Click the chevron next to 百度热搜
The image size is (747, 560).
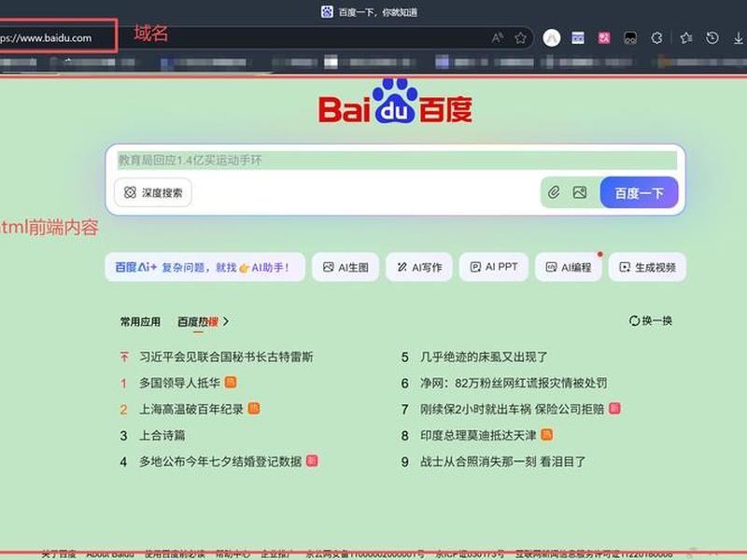pyautogui.click(x=226, y=322)
